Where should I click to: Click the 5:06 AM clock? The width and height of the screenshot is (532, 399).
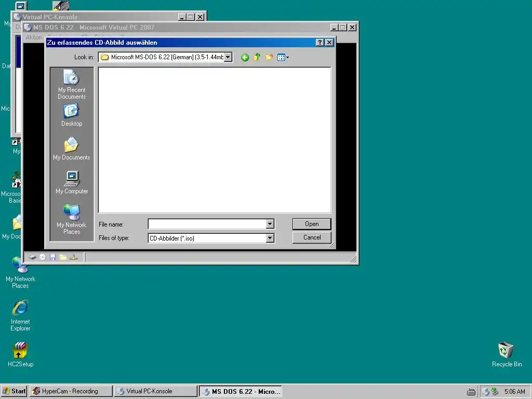click(x=514, y=392)
